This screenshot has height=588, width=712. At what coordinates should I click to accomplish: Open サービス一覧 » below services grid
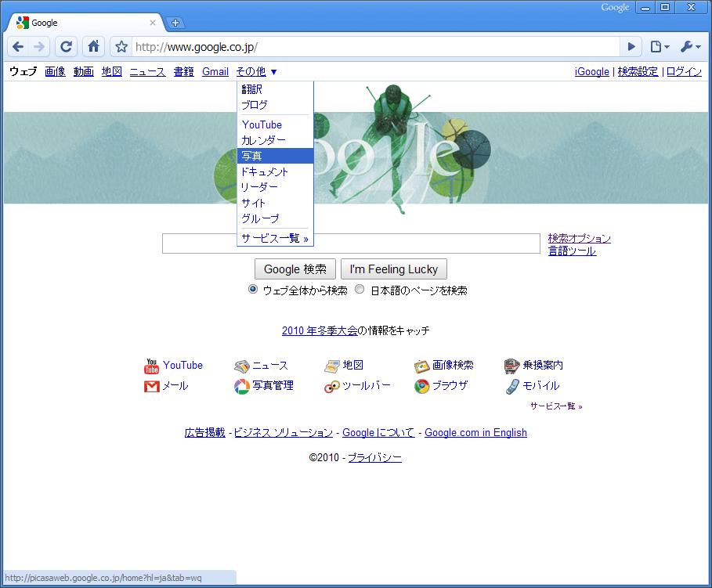click(556, 406)
